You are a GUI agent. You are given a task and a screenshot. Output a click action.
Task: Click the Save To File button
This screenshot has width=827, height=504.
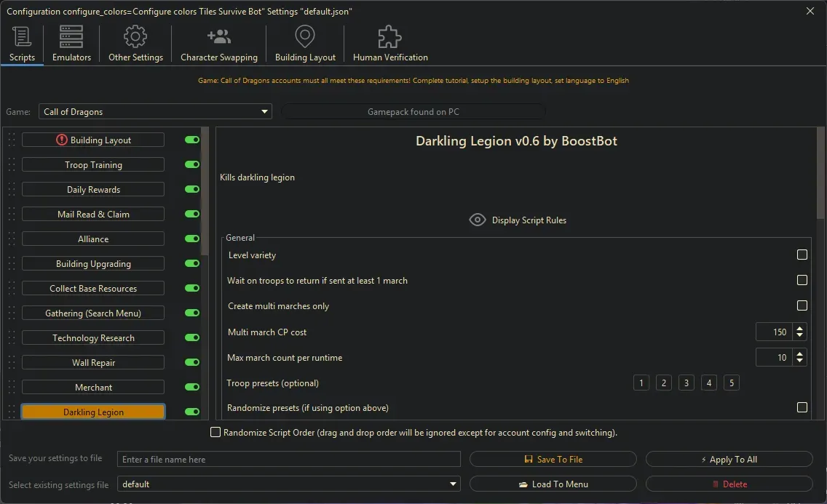tap(553, 459)
